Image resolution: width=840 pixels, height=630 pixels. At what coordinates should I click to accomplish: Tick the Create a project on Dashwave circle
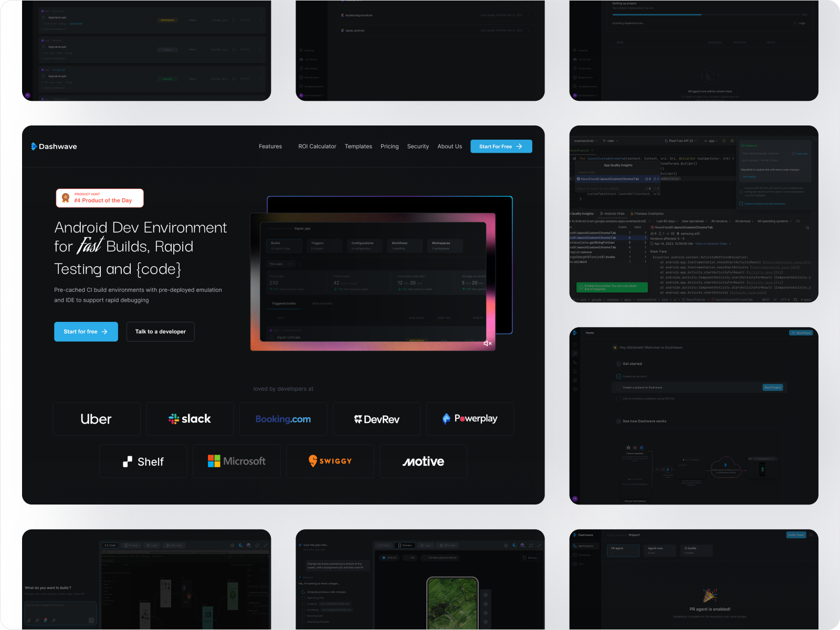coord(618,387)
